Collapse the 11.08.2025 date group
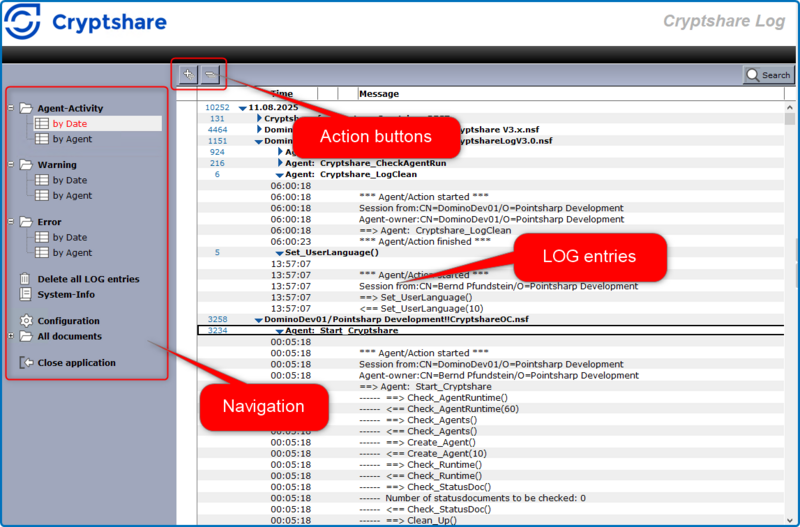Image resolution: width=800 pixels, height=527 pixels. click(x=242, y=107)
